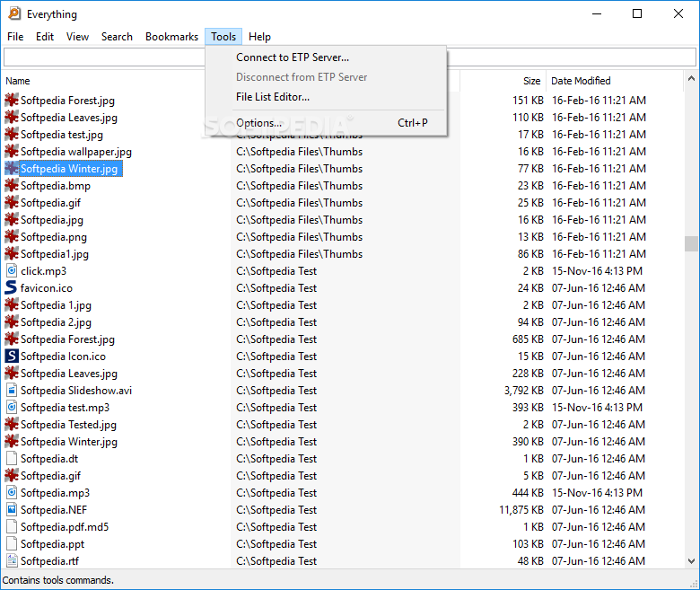Click the Softpedia.ppt file icon

(x=12, y=543)
